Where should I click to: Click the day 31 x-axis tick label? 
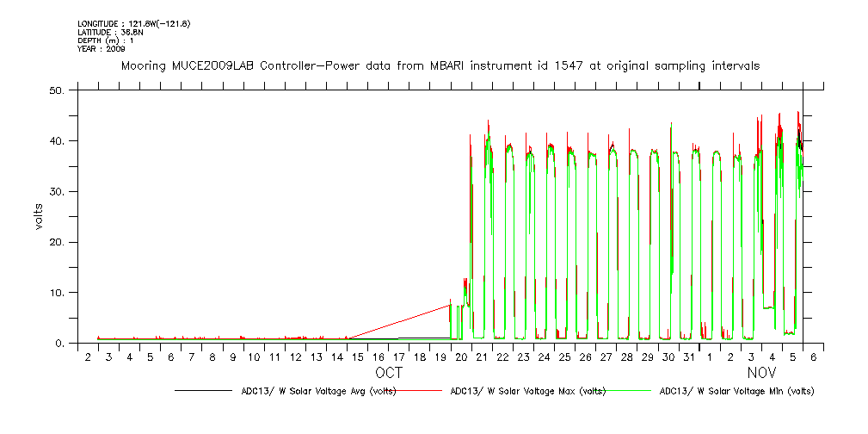coord(689,356)
